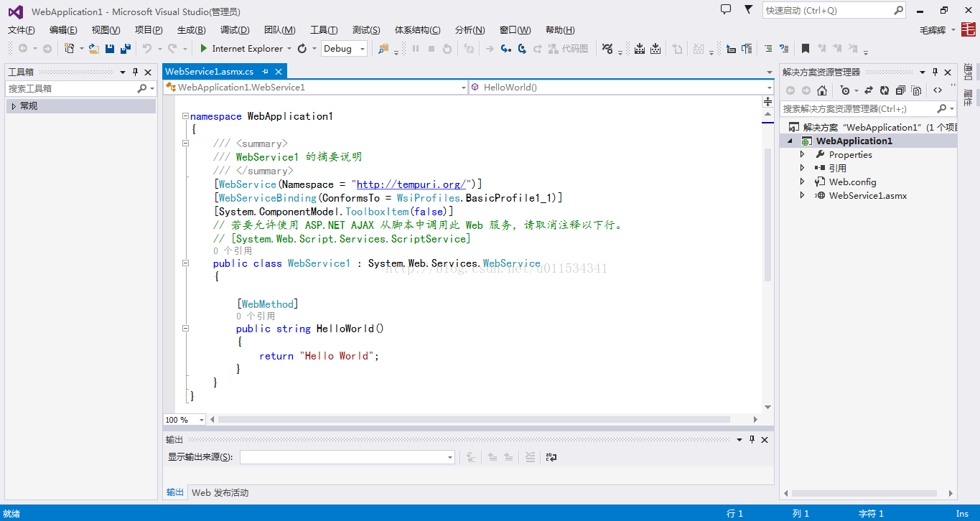Toggle auto-hide pin on Solution Explorer panel
This screenshot has width=980, height=521.
tap(935, 72)
